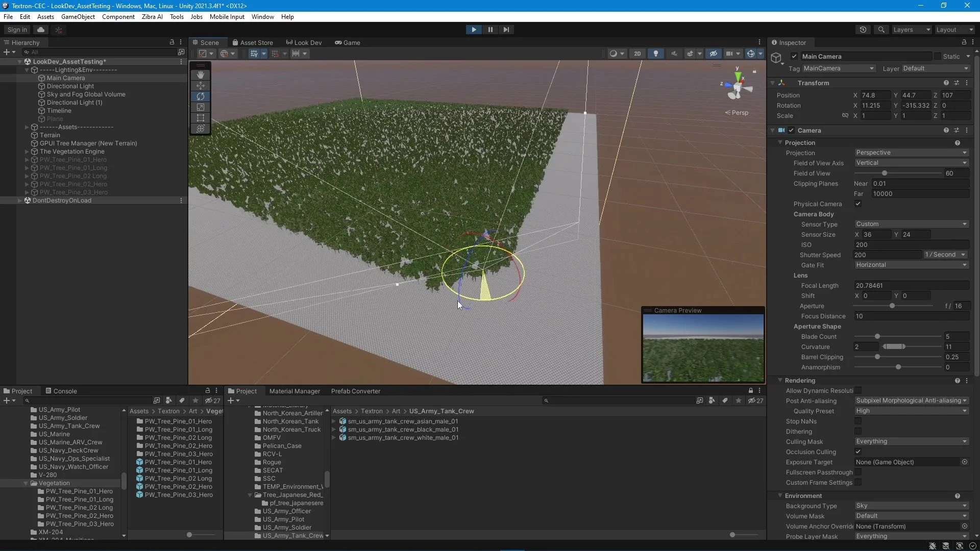This screenshot has width=980, height=551.
Task: Select the Hand view tool
Action: click(x=201, y=74)
